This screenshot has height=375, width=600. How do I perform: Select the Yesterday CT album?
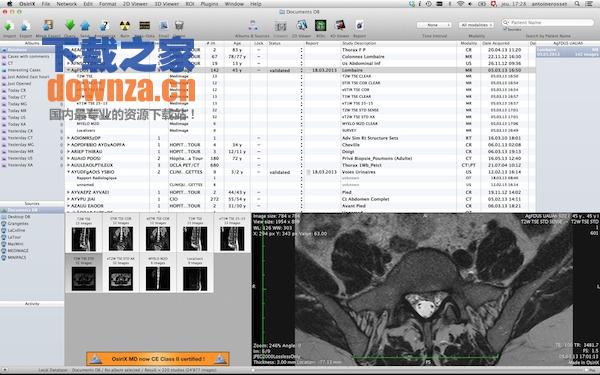pos(20,138)
